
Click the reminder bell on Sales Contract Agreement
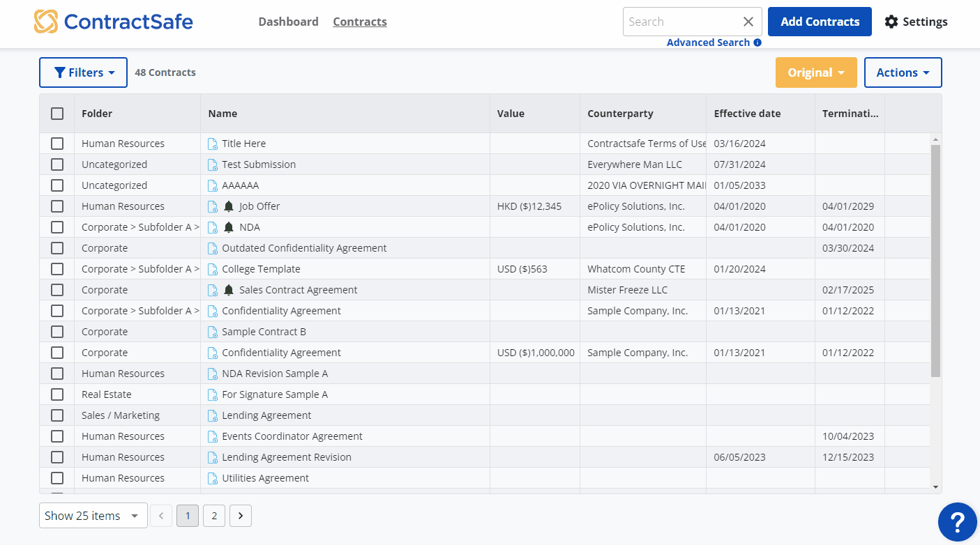coord(229,290)
